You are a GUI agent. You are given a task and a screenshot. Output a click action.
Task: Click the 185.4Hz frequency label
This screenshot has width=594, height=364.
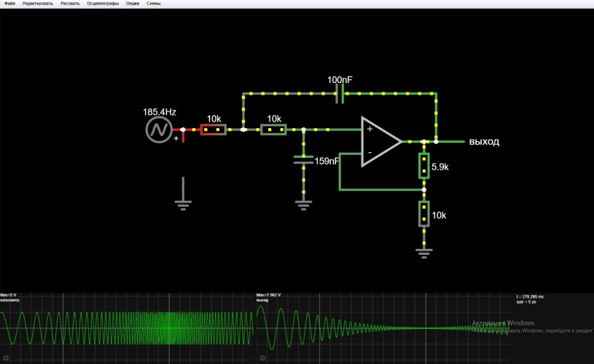point(160,112)
